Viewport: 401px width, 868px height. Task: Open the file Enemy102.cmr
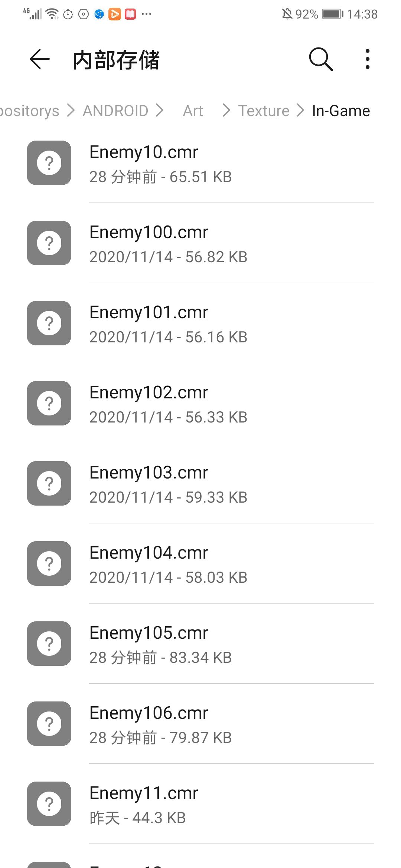click(x=200, y=403)
